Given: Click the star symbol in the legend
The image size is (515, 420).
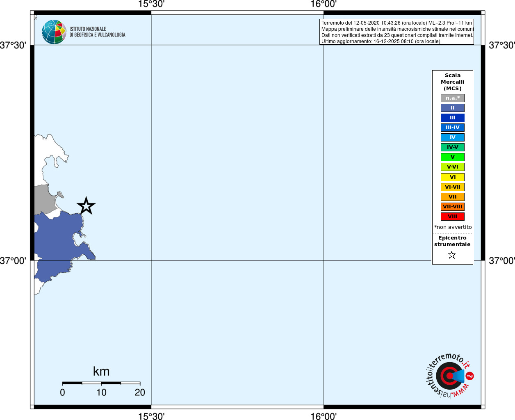Looking at the screenshot, I should coord(452,255).
